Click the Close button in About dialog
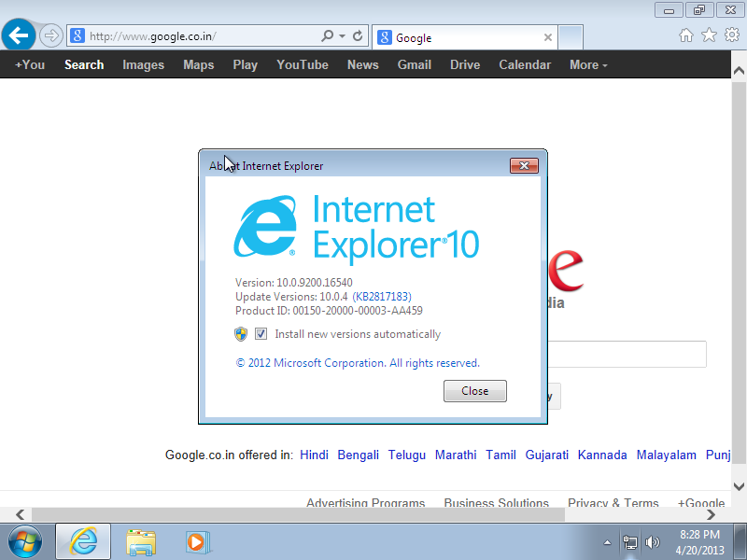This screenshot has width=747, height=560. pos(475,391)
